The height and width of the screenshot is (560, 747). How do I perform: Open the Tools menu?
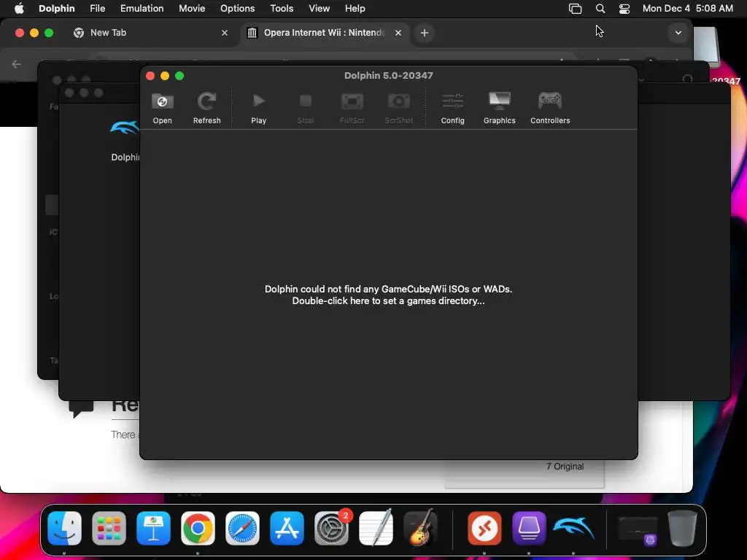click(x=282, y=9)
